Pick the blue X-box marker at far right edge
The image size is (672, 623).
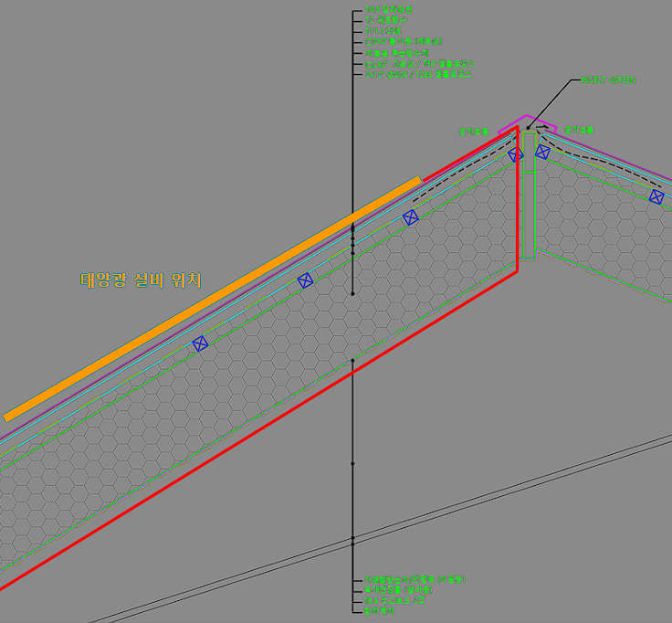[x=656, y=196]
